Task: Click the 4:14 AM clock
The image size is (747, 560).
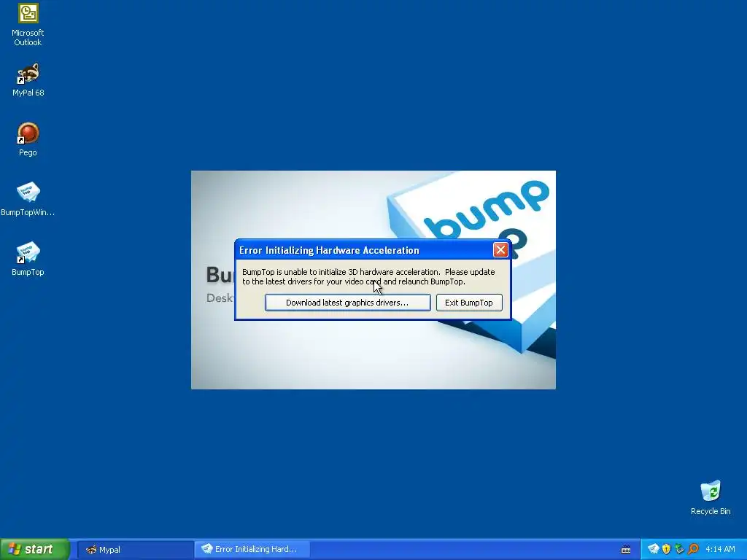Action: pos(720,549)
